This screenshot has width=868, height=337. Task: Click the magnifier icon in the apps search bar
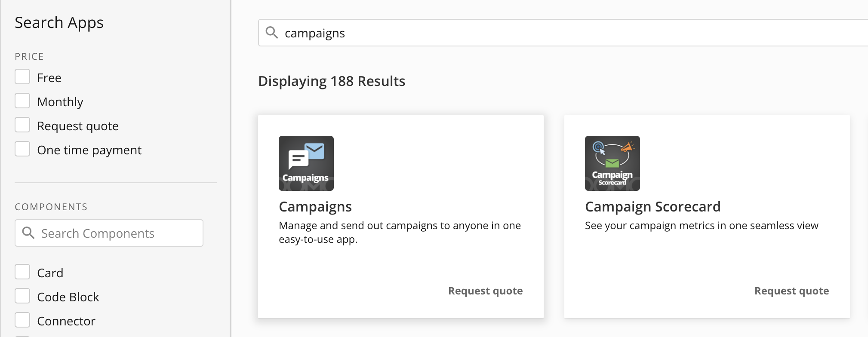coord(272,33)
